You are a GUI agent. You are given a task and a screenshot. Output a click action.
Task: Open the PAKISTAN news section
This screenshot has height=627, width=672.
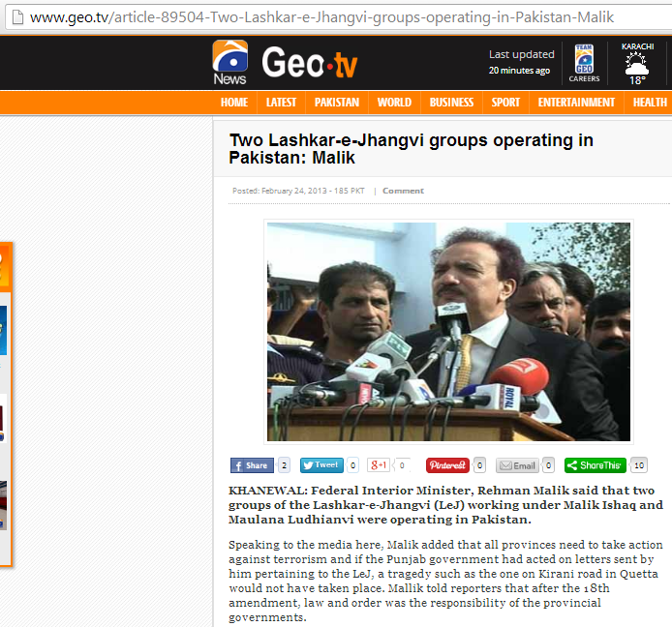(337, 103)
